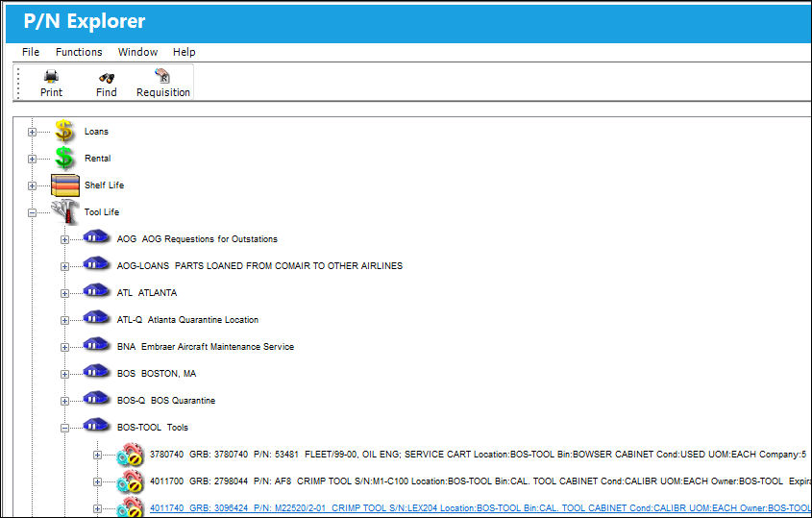Open Find with the binoculars icon
Screen dimensions: 812x518
pyautogui.click(x=107, y=78)
